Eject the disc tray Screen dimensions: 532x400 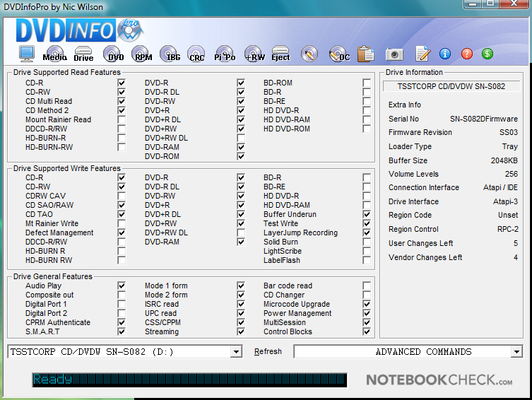pyautogui.click(x=280, y=54)
